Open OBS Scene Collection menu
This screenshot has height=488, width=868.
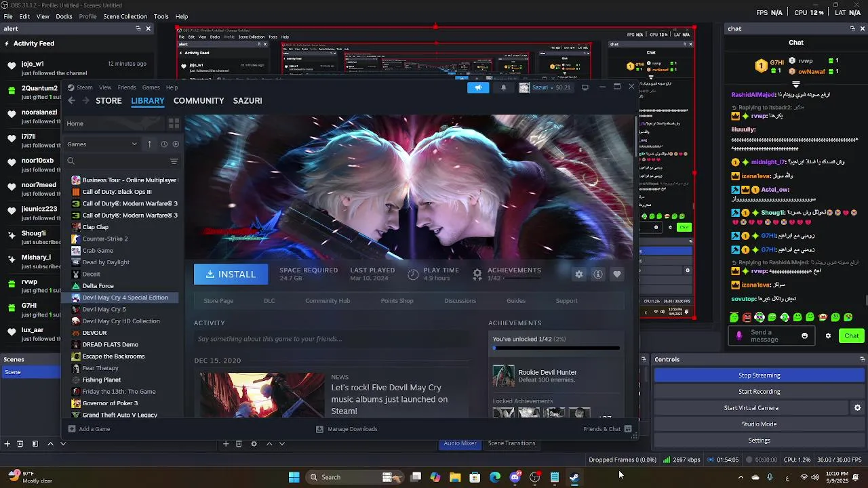coord(125,16)
